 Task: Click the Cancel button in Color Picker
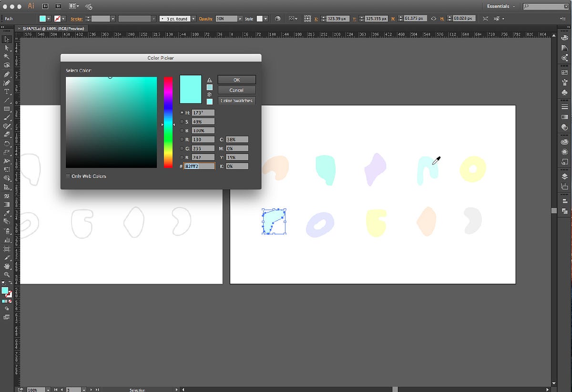[236, 90]
